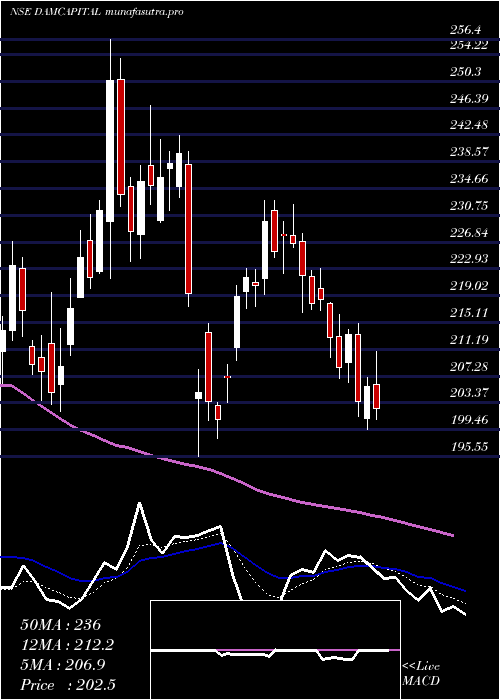Click the Price : 202.5 readout
The width and height of the screenshot is (500, 700).
tap(67, 685)
